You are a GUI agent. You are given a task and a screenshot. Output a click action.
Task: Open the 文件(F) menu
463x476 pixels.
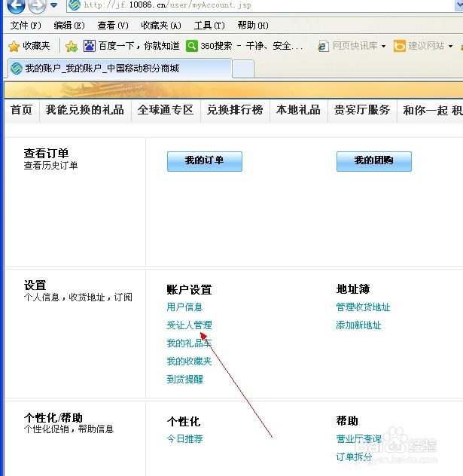click(x=26, y=26)
